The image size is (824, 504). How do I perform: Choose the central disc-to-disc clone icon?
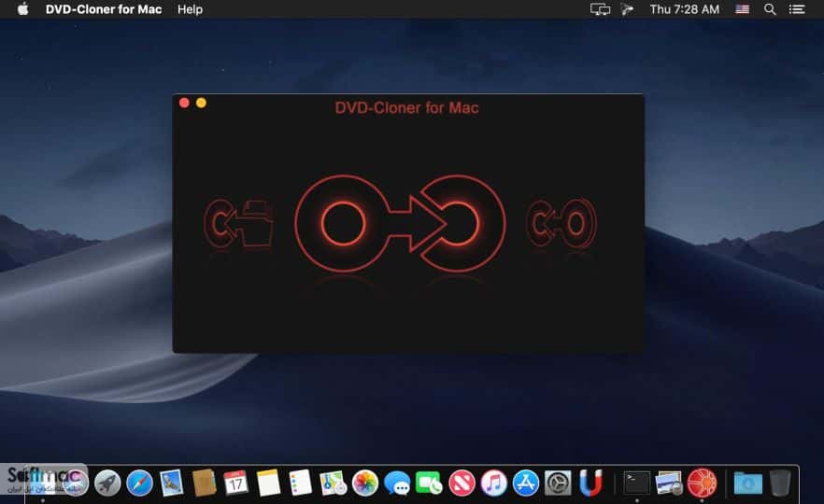click(401, 224)
